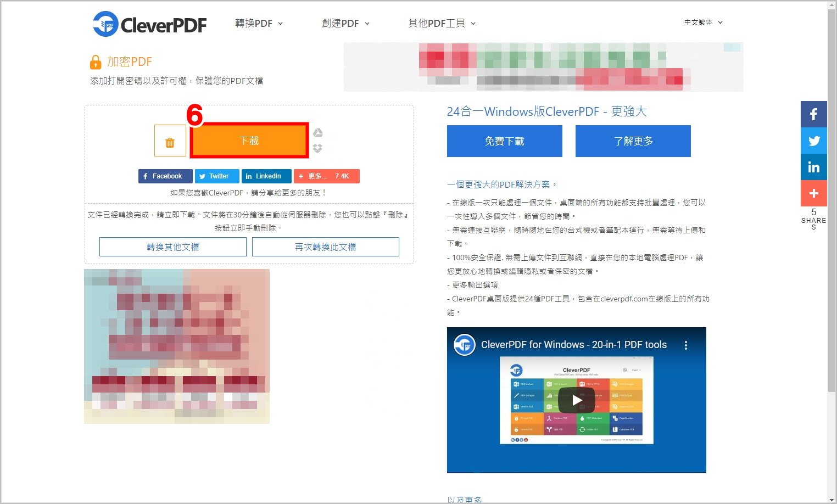Image resolution: width=837 pixels, height=504 pixels.
Task: Click the top banner advertisement
Action: (544, 67)
